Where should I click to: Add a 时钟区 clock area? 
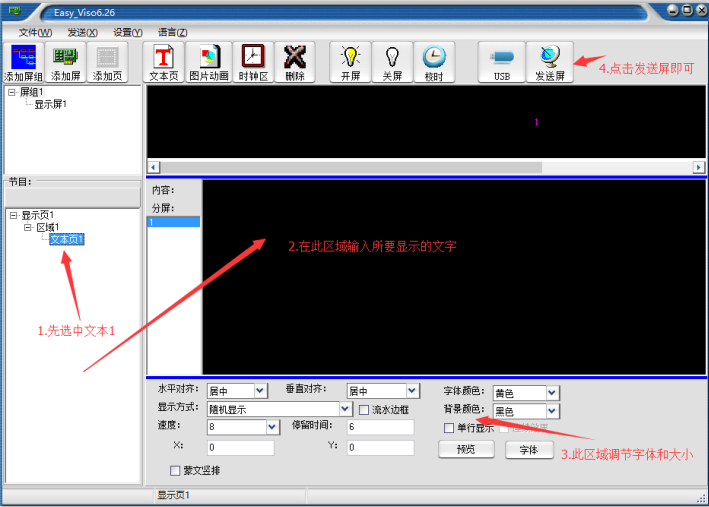[254, 62]
